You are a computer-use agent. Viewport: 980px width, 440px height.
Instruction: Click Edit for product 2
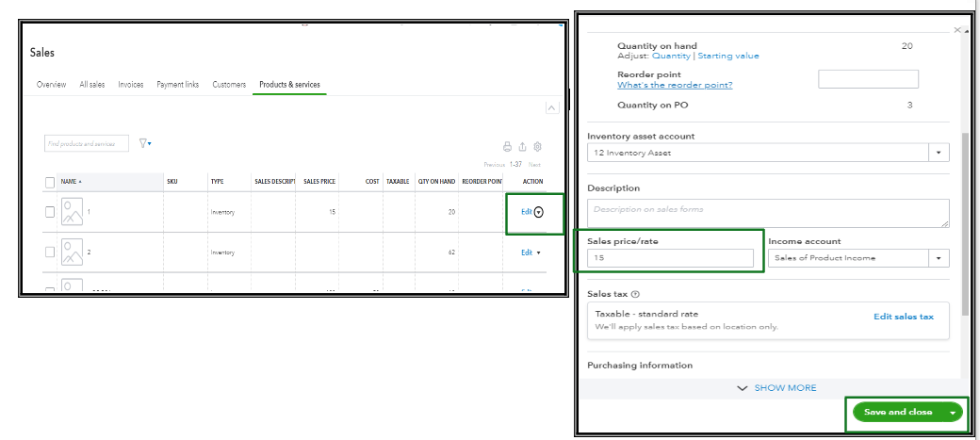526,253
